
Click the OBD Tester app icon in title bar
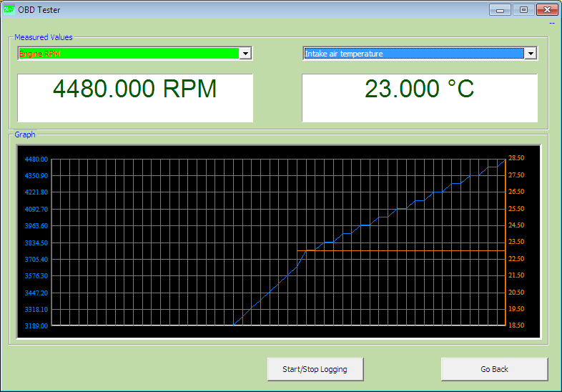[9, 10]
